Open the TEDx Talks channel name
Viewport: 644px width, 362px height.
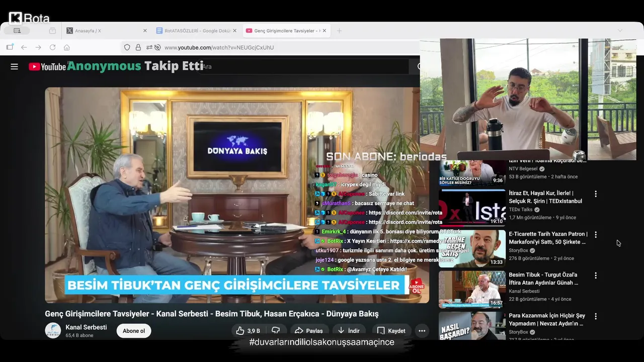[x=520, y=210]
